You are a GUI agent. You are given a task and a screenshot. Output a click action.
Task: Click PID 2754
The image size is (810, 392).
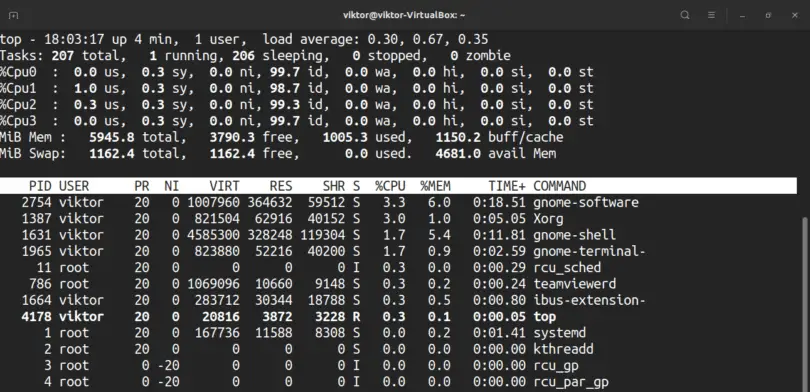(36, 202)
